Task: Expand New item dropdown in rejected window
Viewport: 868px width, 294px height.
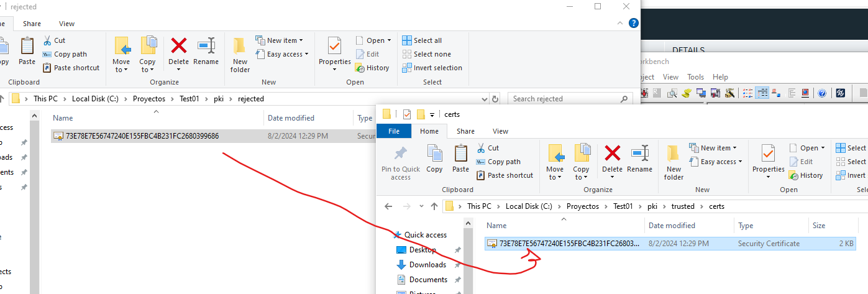Action: (280, 40)
